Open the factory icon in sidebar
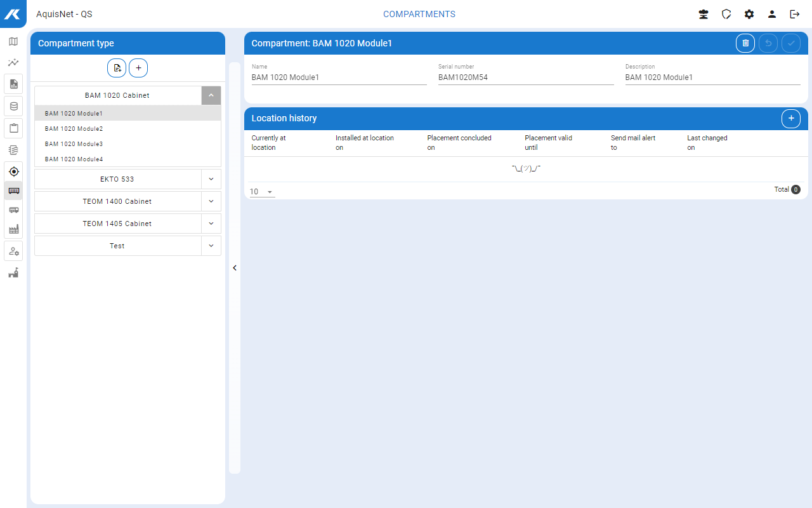 point(13,229)
